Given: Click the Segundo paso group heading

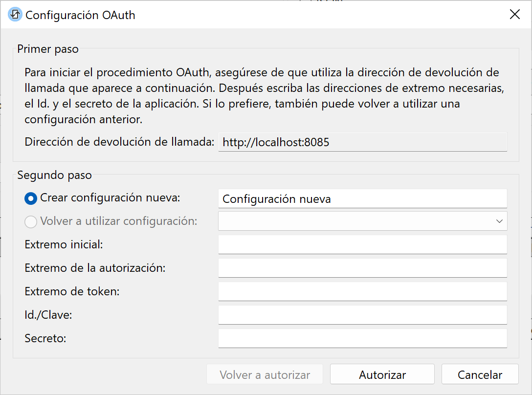Looking at the screenshot, I should [x=54, y=175].
